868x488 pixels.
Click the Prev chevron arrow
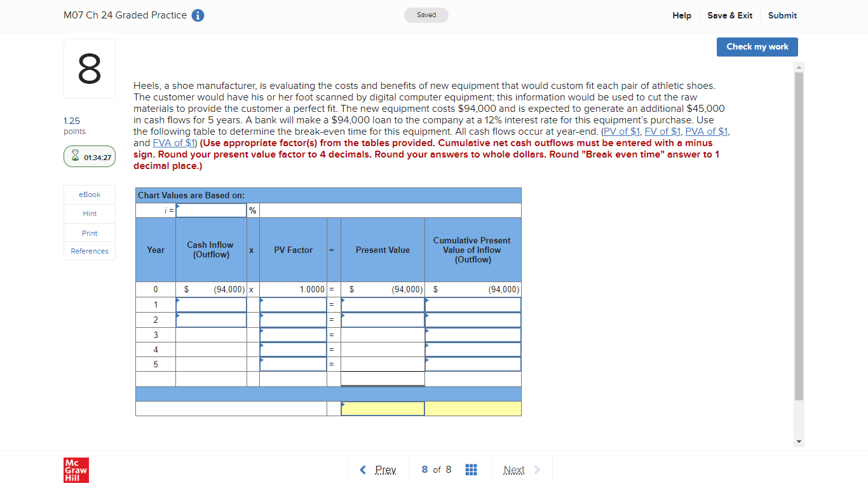[362, 469]
